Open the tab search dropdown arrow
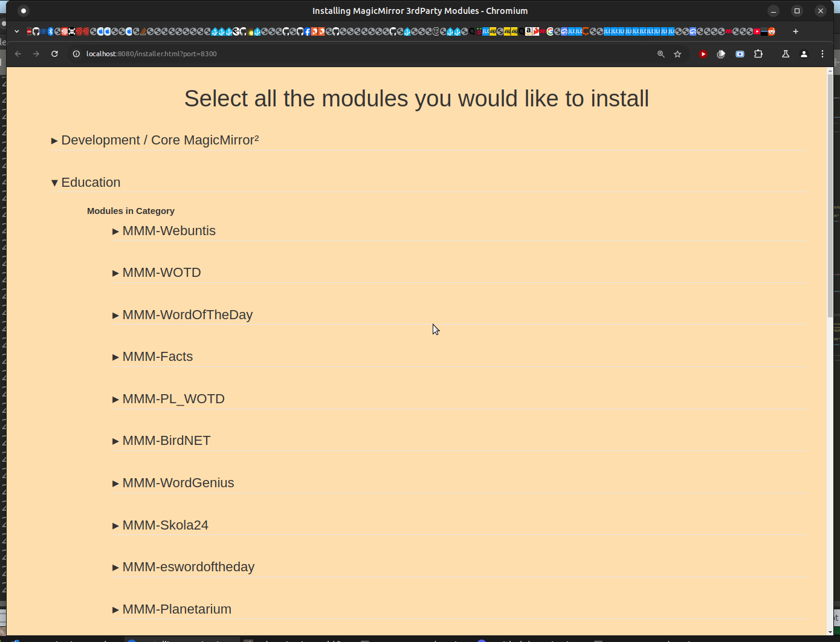Viewport: 840px width, 642px height. [x=17, y=31]
